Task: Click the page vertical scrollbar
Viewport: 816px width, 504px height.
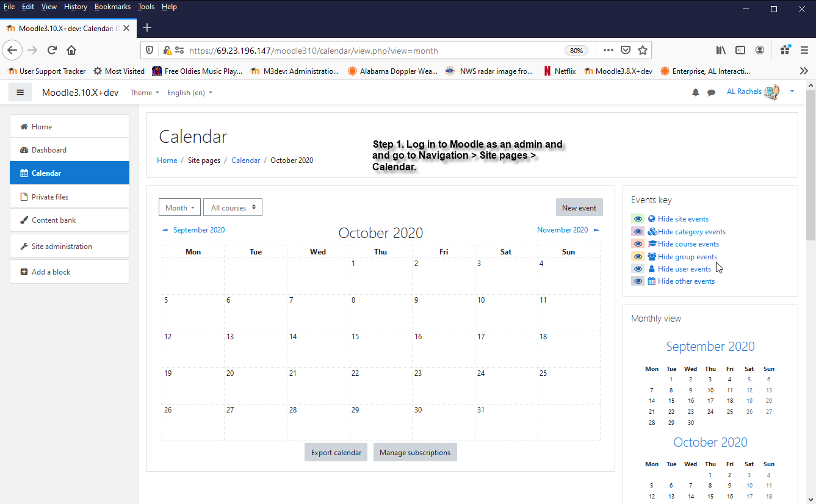Action: tap(811, 165)
